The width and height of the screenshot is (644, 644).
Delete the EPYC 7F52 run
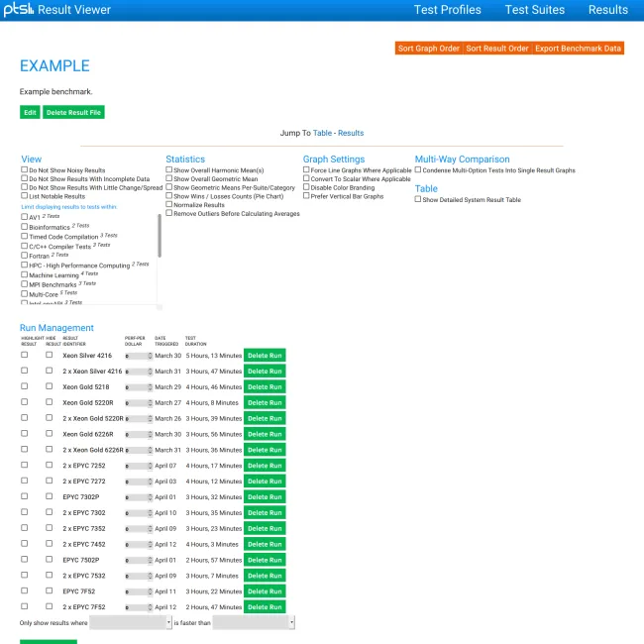click(265, 591)
